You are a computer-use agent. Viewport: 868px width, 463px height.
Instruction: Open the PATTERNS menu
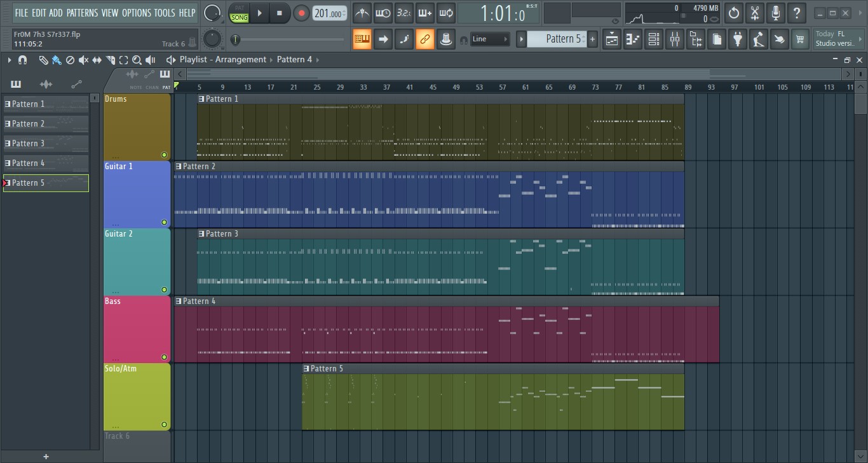point(82,13)
